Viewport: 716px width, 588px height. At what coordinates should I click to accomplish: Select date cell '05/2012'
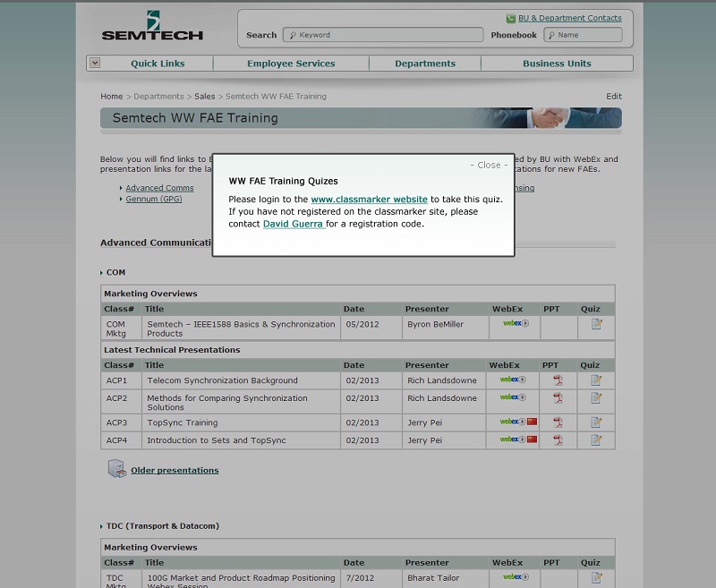(x=362, y=324)
